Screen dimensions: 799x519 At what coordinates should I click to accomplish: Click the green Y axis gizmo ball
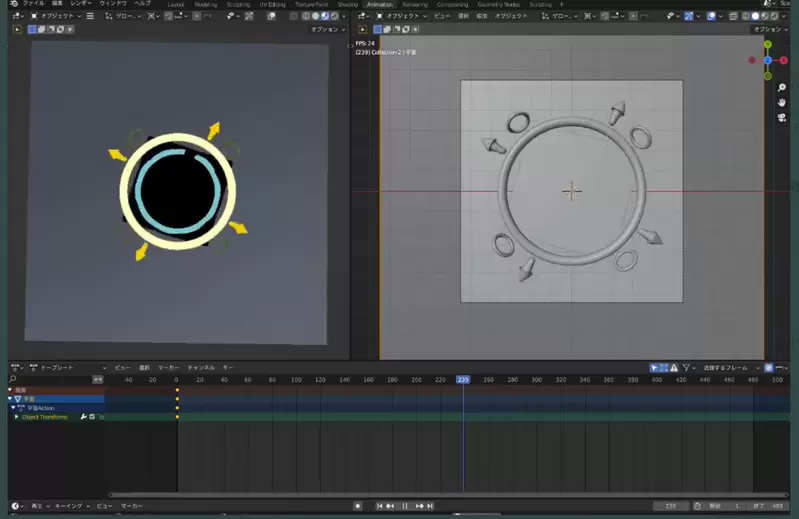click(768, 45)
